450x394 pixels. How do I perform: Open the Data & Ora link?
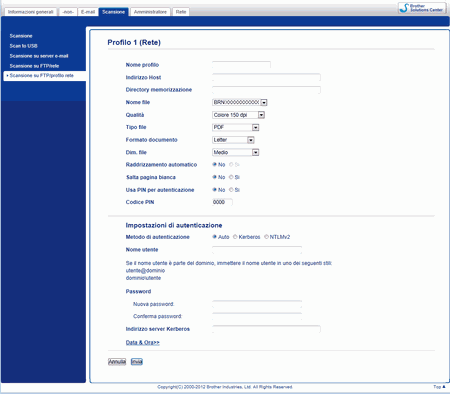pyautogui.click(x=143, y=342)
